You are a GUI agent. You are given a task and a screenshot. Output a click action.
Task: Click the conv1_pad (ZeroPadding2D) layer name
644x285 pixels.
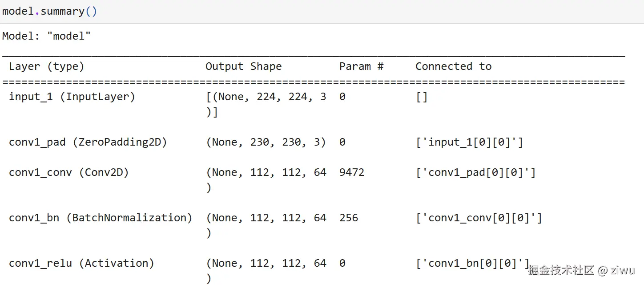coord(88,142)
